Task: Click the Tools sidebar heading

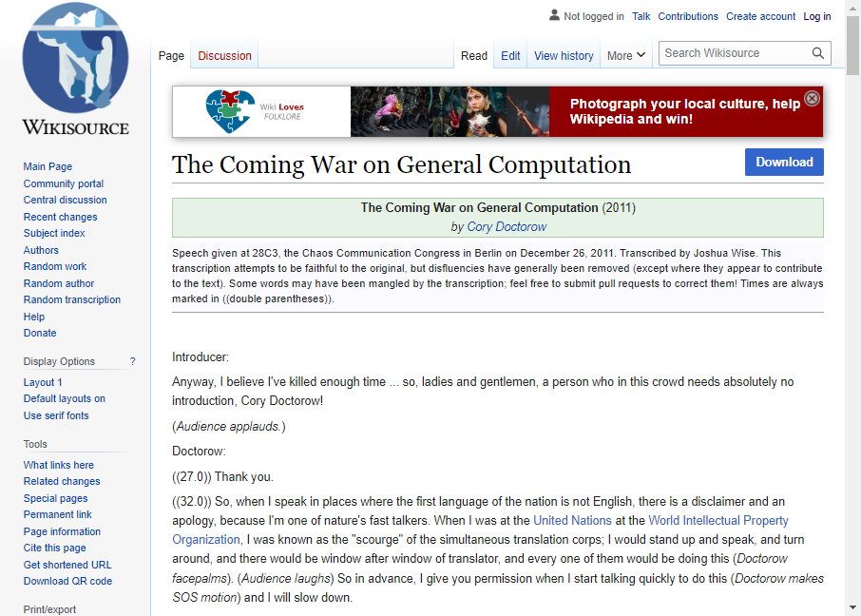Action: point(35,444)
